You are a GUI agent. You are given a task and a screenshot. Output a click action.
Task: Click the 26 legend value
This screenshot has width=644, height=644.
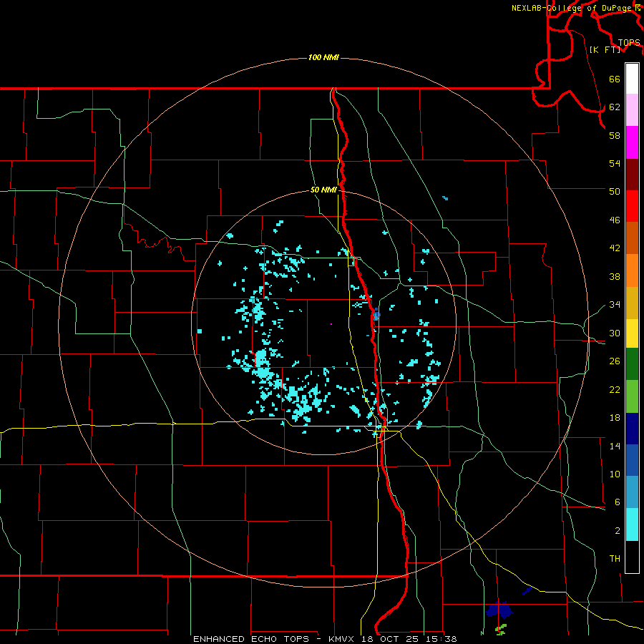[x=615, y=361]
